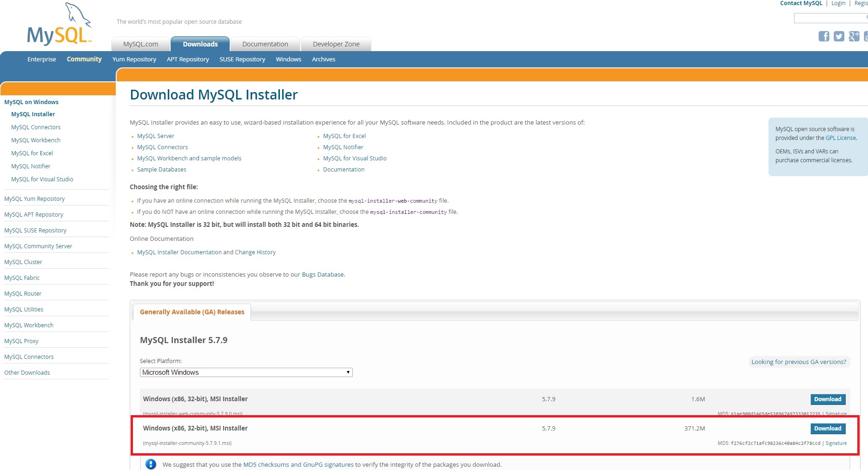
Task: Open the Facebook social icon
Action: coord(824,36)
